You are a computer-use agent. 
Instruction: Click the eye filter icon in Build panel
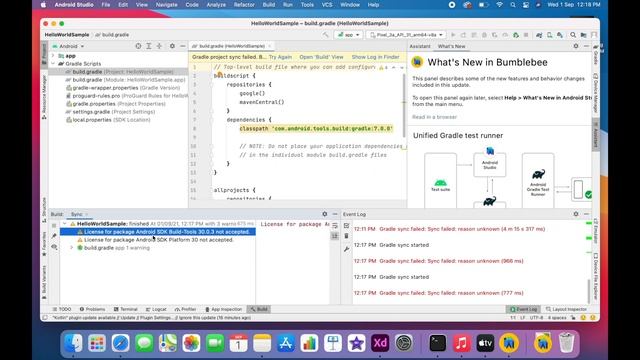tap(54, 247)
